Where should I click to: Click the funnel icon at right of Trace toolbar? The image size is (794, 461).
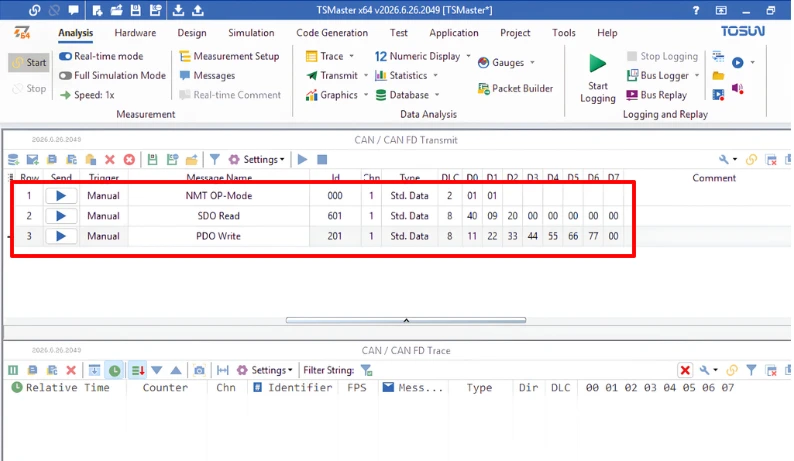[751, 370]
